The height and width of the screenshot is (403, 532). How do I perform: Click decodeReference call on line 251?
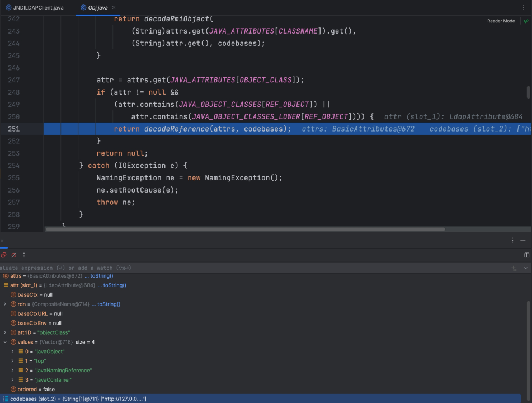176,129
